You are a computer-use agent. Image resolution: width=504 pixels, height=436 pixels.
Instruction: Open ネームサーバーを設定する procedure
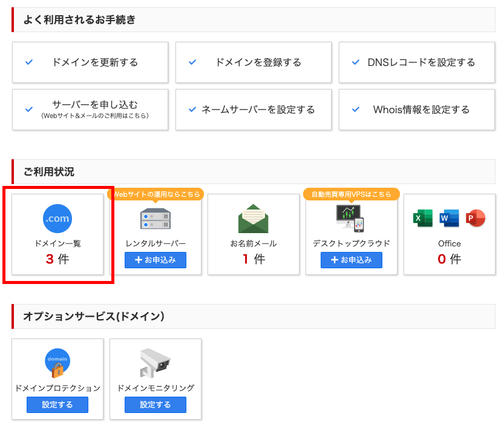point(254,110)
